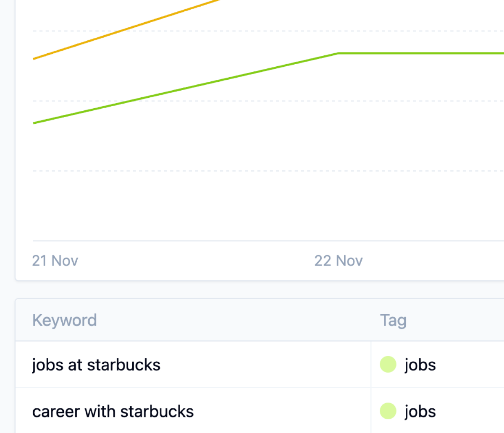This screenshot has width=504, height=433.
Task: Click green line's starting point at left edge
Action: tap(34, 123)
